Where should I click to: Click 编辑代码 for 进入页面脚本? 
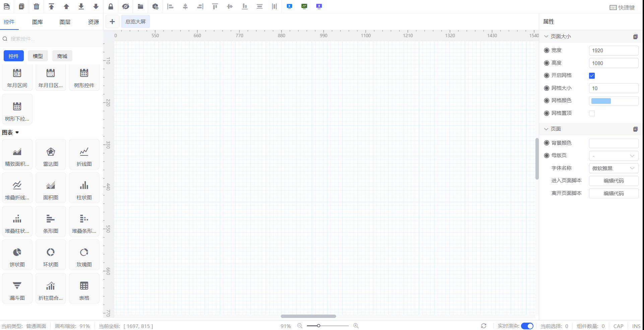[x=613, y=181]
